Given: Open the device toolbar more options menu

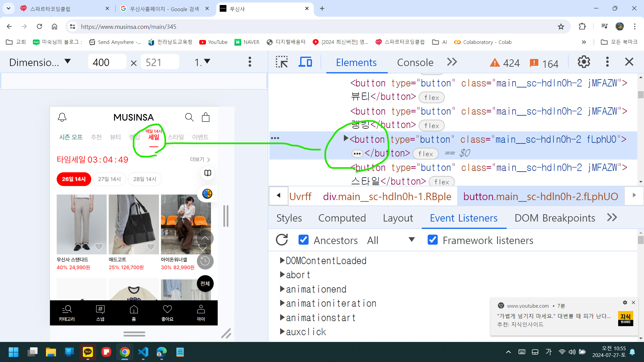Looking at the screenshot, I should tap(250, 62).
